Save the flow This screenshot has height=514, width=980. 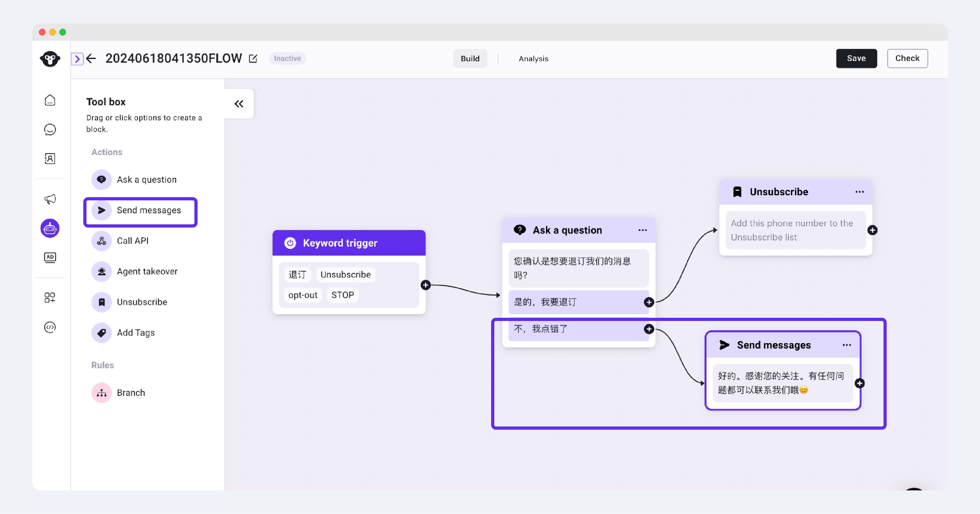point(857,58)
